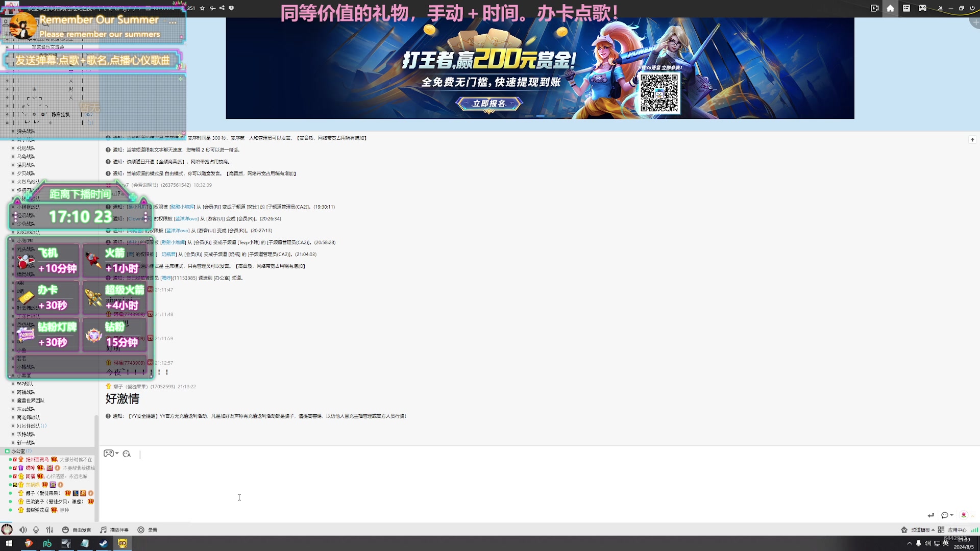The image size is (980, 551).
Task: Open the gamepad menu beside the chat input
Action: (x=111, y=454)
